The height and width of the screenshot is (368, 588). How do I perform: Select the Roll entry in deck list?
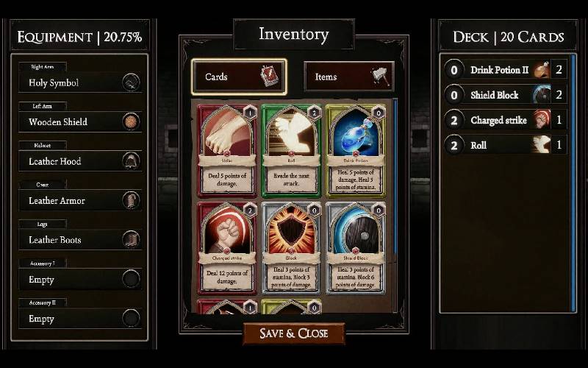(x=505, y=145)
